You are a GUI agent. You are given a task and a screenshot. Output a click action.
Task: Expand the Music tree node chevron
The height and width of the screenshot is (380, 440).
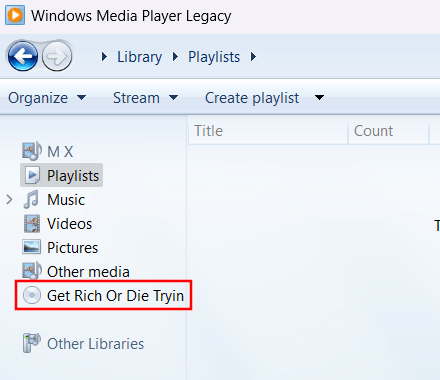tap(9, 200)
